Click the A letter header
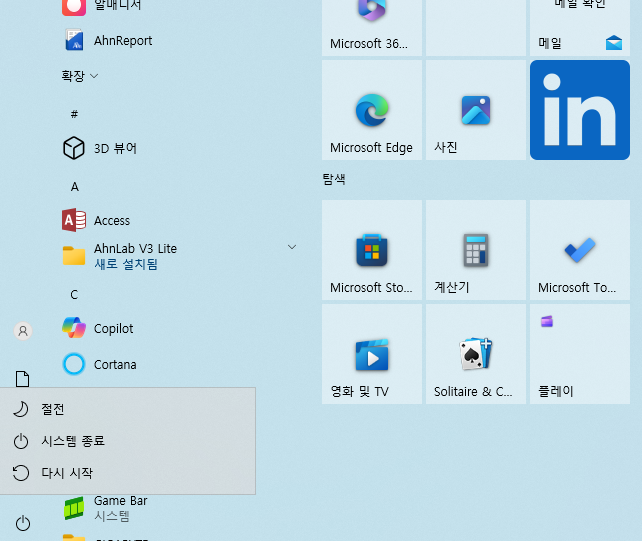 [x=75, y=187]
